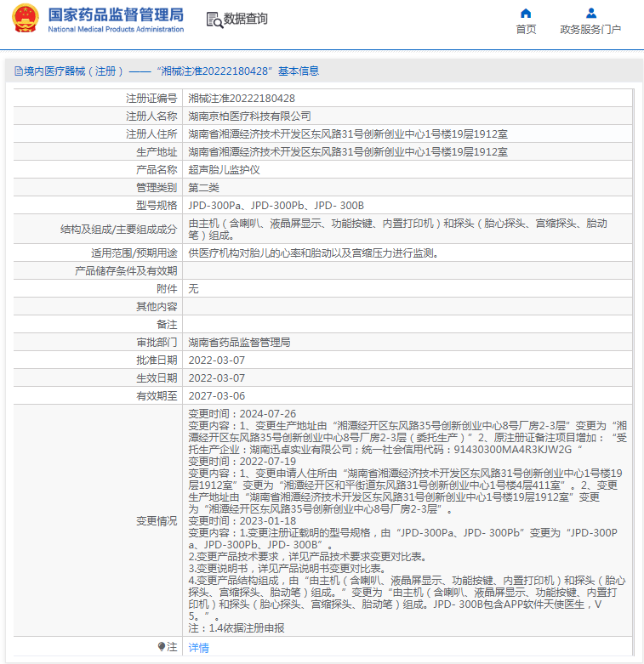This screenshot has height=664, width=644.
Task: Click the 产品储存条件及有效期 row label
Action: (x=126, y=270)
